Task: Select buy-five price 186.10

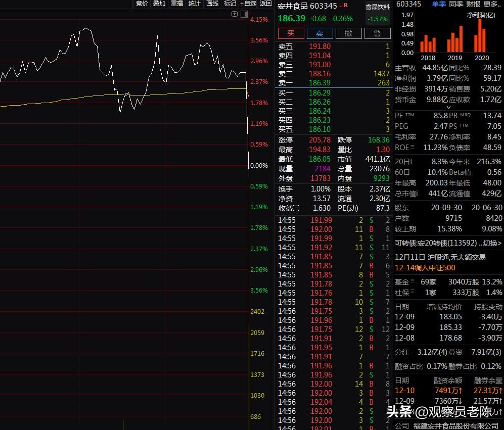Action: 319,129
